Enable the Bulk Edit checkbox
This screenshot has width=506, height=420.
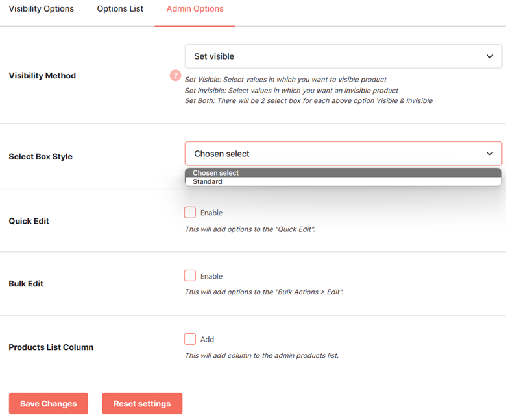click(189, 276)
